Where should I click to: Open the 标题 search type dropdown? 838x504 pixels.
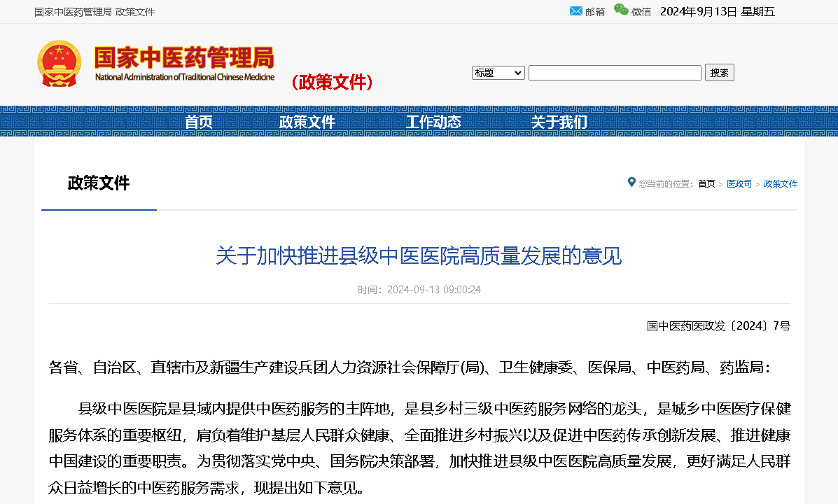click(x=498, y=73)
